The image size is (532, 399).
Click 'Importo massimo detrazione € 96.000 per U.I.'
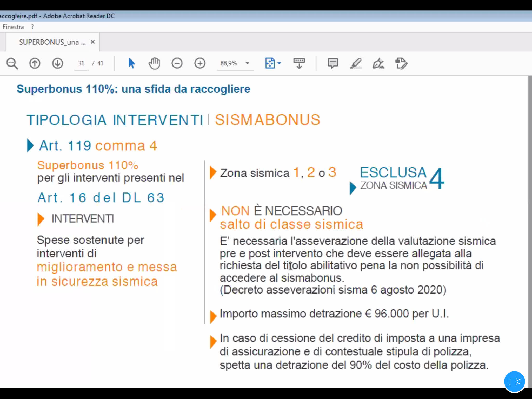[x=334, y=314]
